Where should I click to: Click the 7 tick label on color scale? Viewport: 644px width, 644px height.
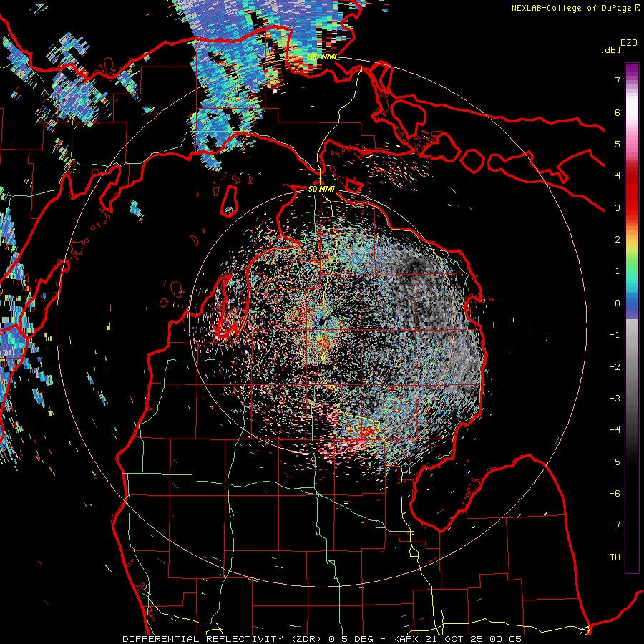pos(618,80)
